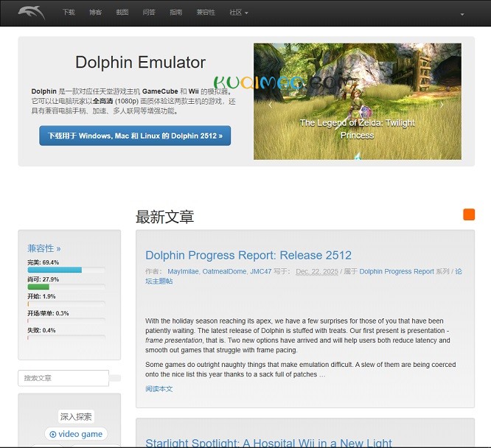Open the 截图 menu item
This screenshot has height=448, width=491.
point(122,13)
